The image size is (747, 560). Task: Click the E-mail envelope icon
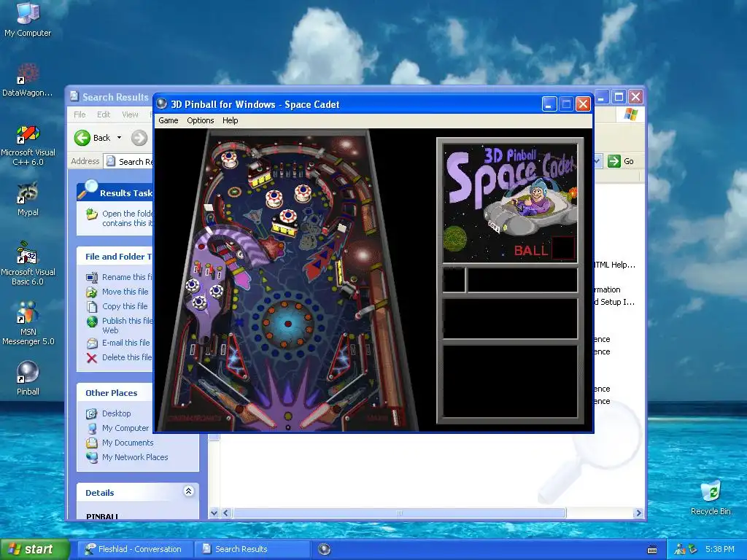pyautogui.click(x=92, y=343)
